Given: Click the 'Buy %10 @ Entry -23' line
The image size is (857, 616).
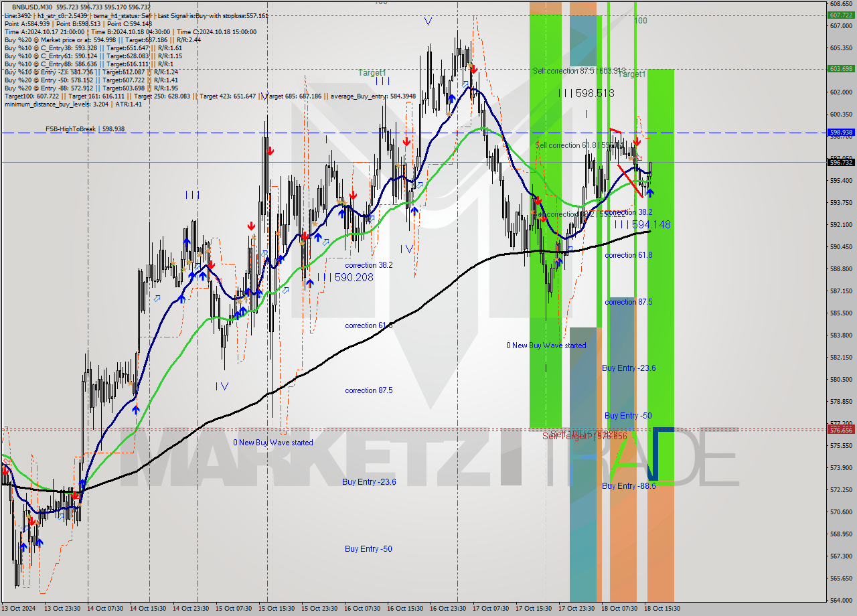Looking at the screenshot, I should click(x=91, y=72).
